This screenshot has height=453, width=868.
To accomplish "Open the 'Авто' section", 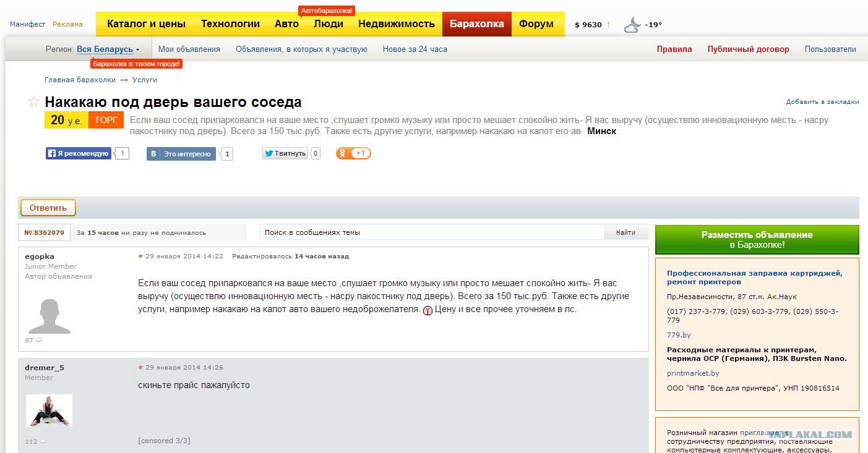I will pyautogui.click(x=286, y=24).
